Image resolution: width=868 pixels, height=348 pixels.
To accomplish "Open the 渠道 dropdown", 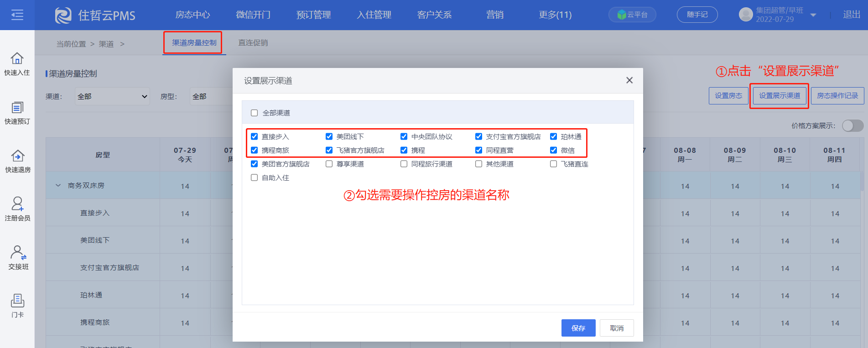I will [112, 96].
